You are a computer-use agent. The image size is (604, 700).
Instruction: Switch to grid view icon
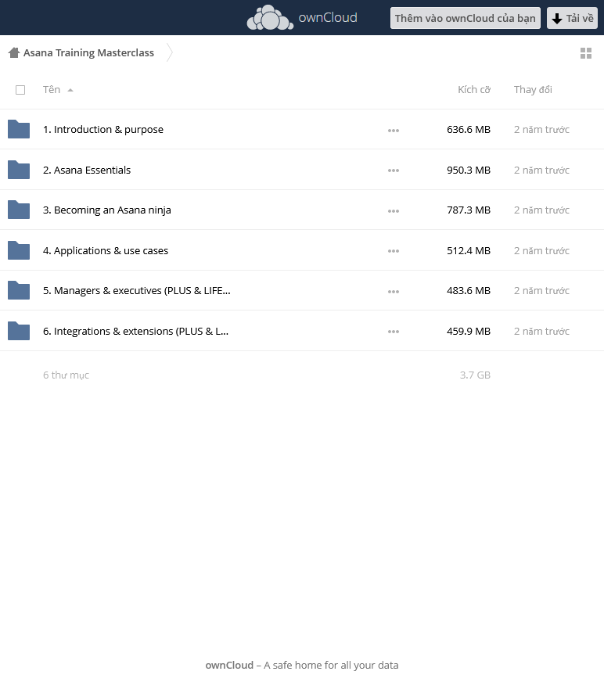pos(586,53)
